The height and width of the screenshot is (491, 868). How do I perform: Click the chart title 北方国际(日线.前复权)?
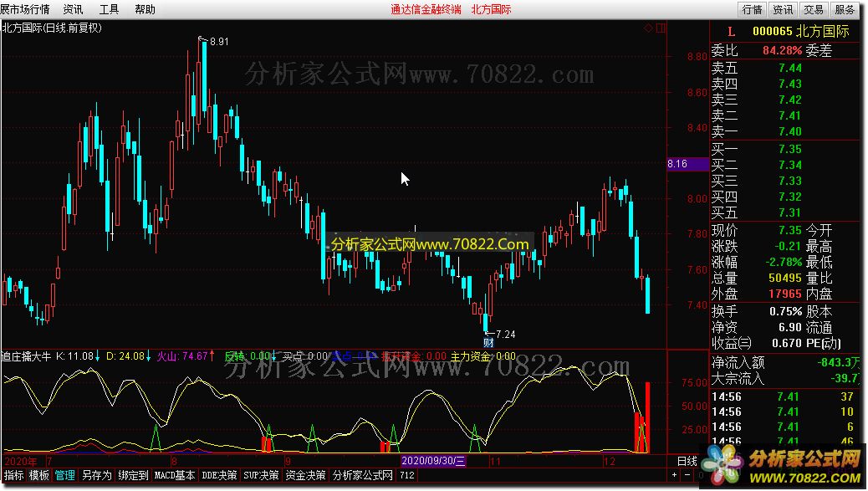point(52,28)
